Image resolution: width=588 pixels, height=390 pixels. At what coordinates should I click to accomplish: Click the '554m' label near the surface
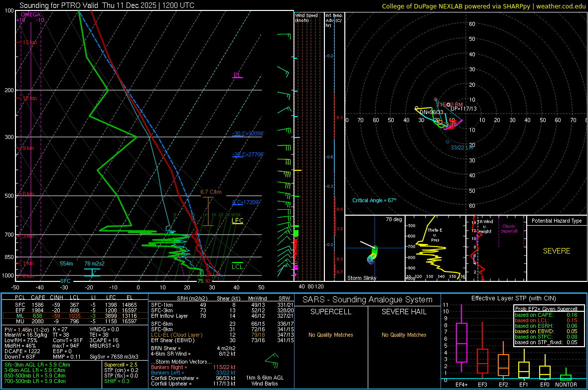pyautogui.click(x=66, y=263)
